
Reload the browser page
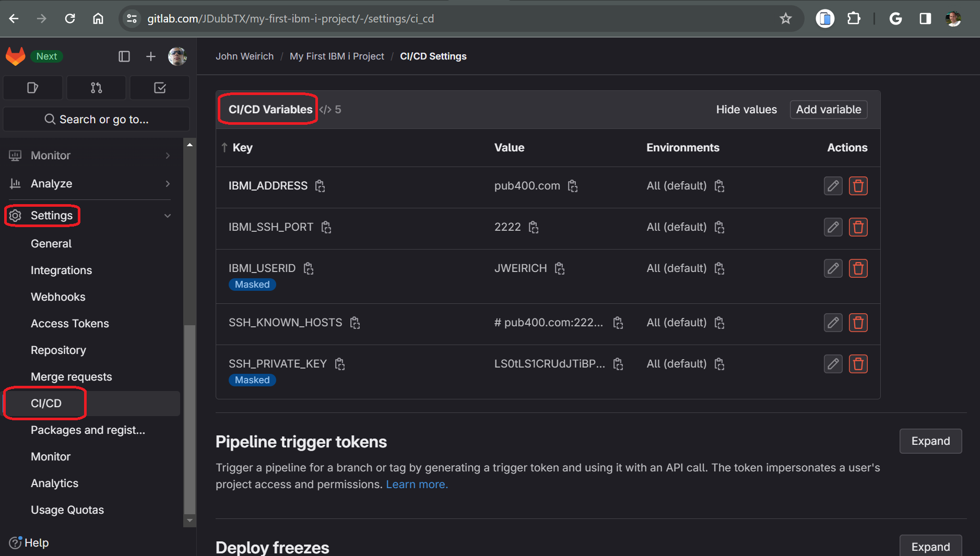point(70,19)
